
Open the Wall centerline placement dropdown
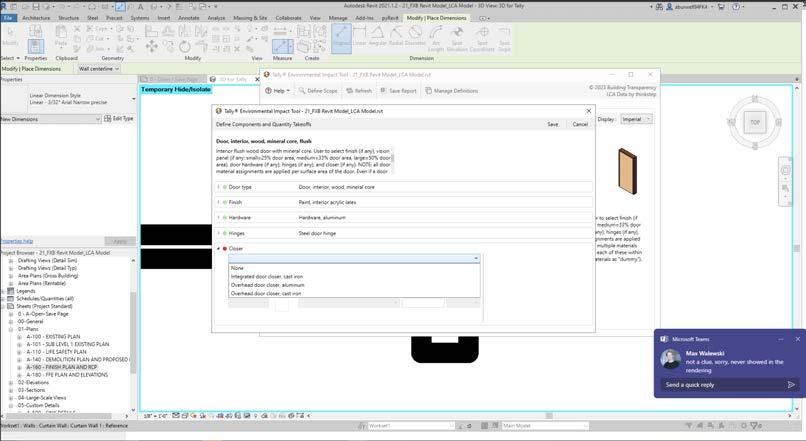click(x=98, y=68)
